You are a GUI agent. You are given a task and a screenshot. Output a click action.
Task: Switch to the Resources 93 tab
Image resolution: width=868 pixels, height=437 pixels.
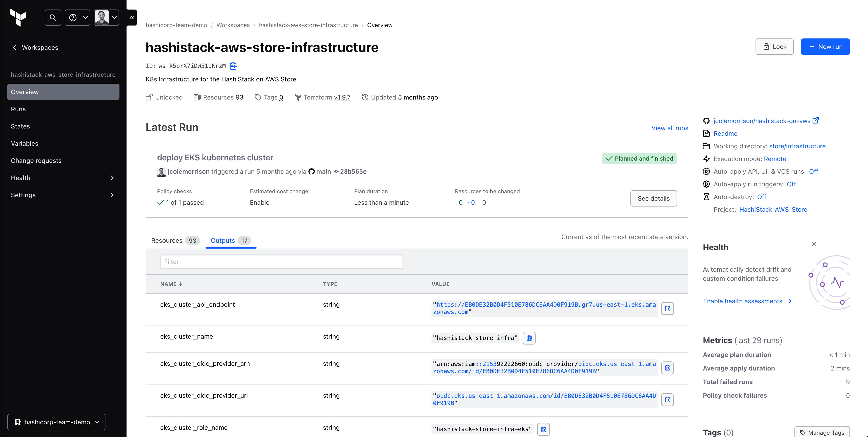pos(175,241)
